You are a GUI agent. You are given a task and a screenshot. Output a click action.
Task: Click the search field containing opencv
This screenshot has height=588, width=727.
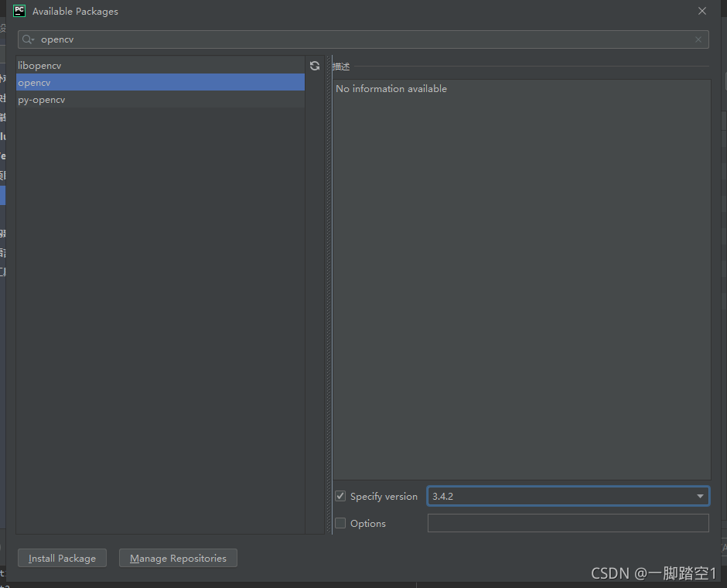click(363, 39)
